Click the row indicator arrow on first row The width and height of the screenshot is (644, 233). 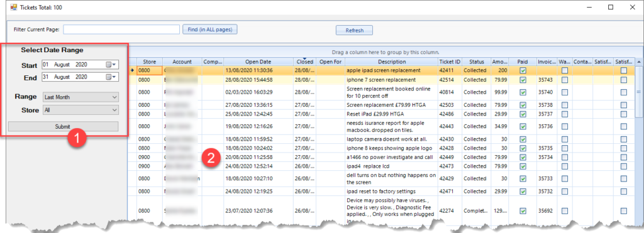pos(132,70)
